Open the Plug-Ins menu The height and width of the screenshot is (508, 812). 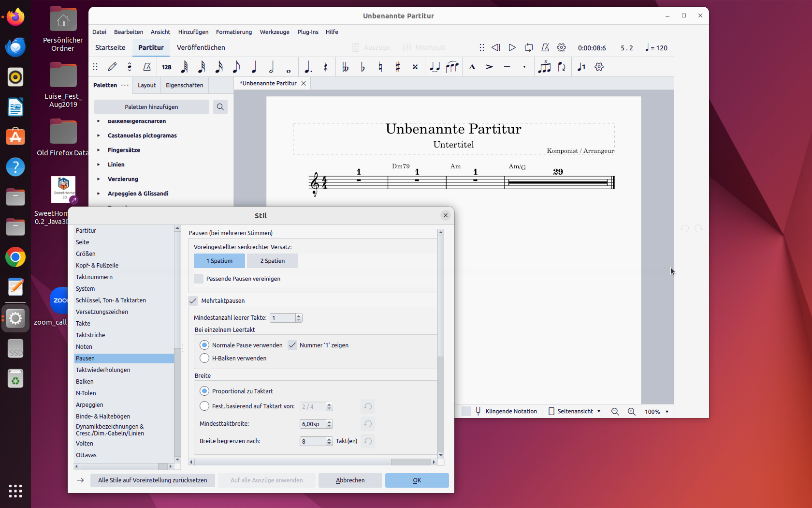tap(308, 32)
